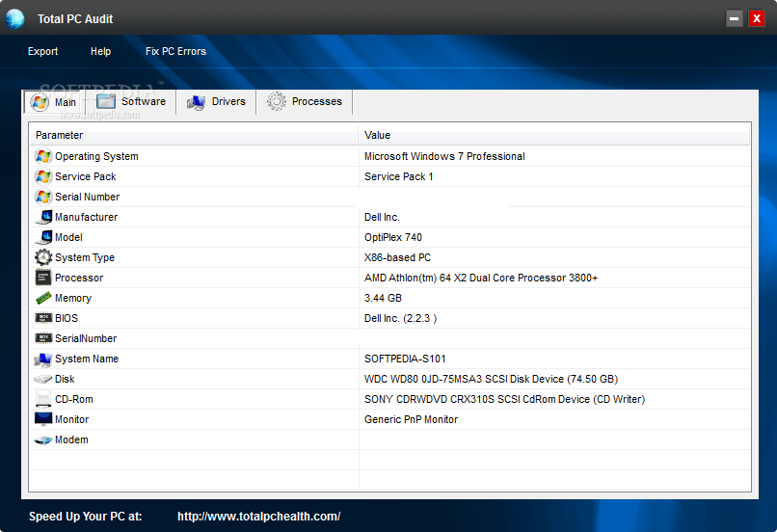Select the Disk label
Image resolution: width=777 pixels, height=532 pixels.
click(65, 379)
